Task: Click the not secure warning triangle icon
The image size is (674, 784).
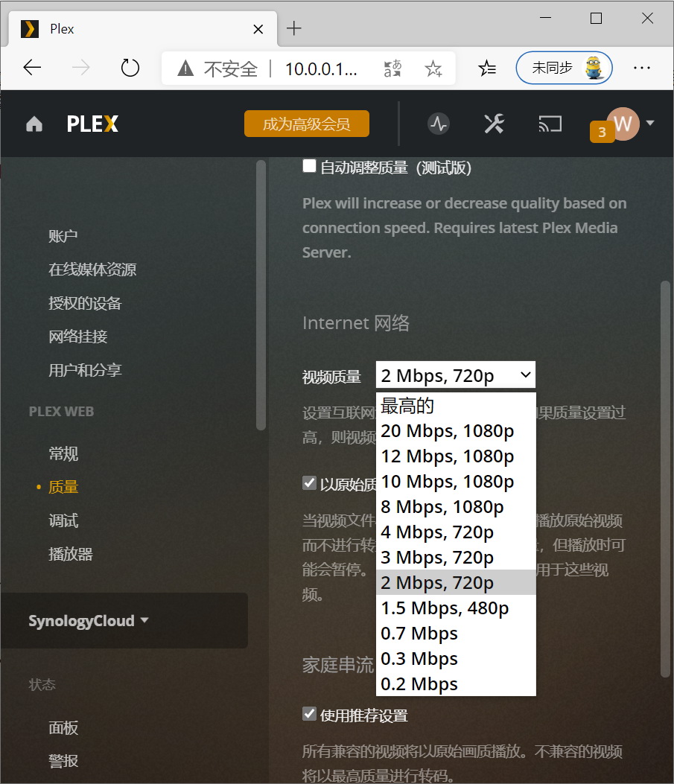Action: pyautogui.click(x=185, y=68)
